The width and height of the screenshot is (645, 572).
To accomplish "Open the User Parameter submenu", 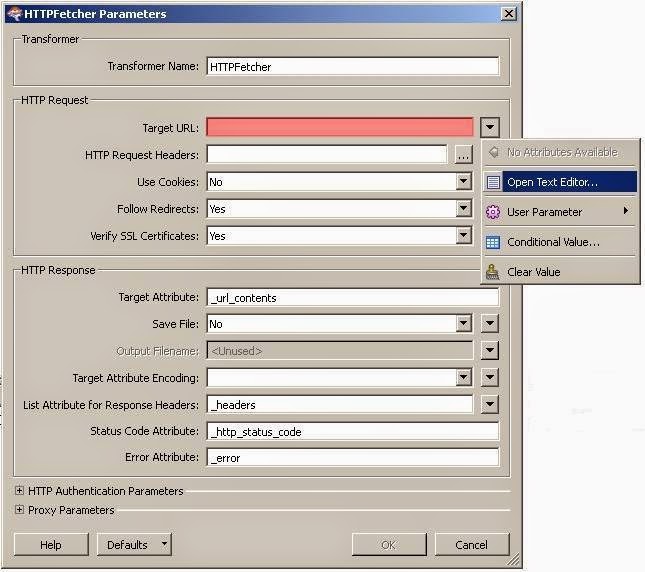I will pos(560,212).
